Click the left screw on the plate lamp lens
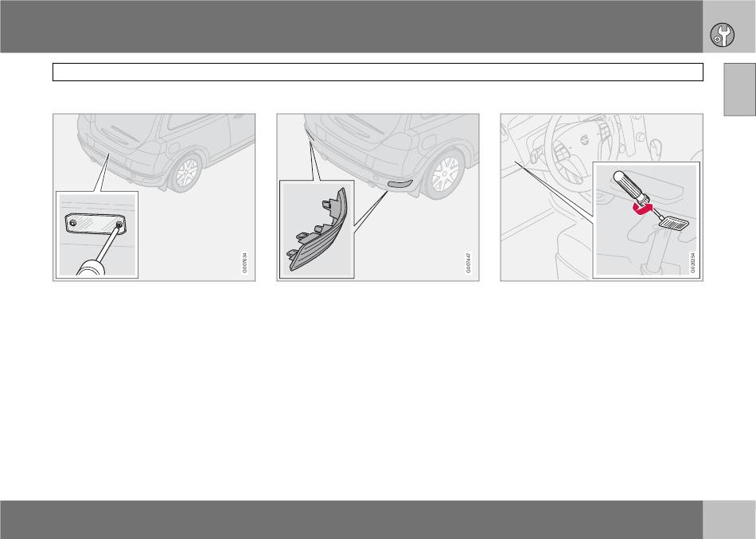This screenshot has height=539, width=756. [72, 223]
